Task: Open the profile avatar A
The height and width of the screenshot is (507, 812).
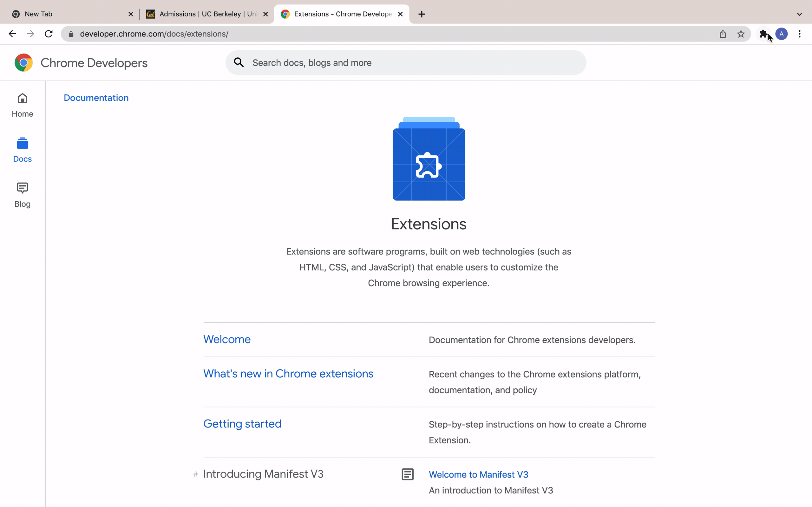Action: click(x=782, y=34)
